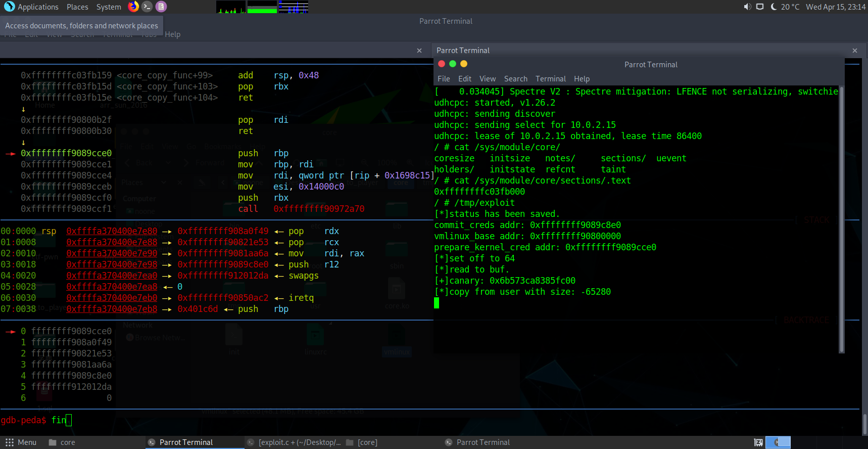Image resolution: width=868 pixels, height=449 pixels.
Task: Click the yellow dot of front terminal
Action: (464, 64)
